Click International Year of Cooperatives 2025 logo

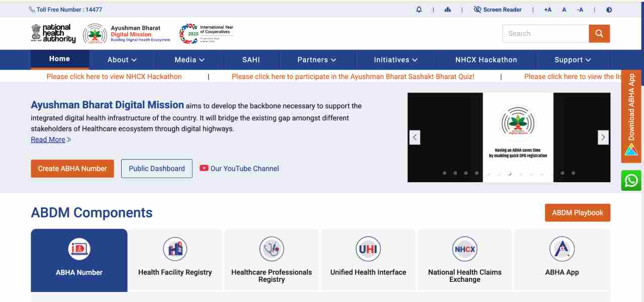[x=206, y=34]
